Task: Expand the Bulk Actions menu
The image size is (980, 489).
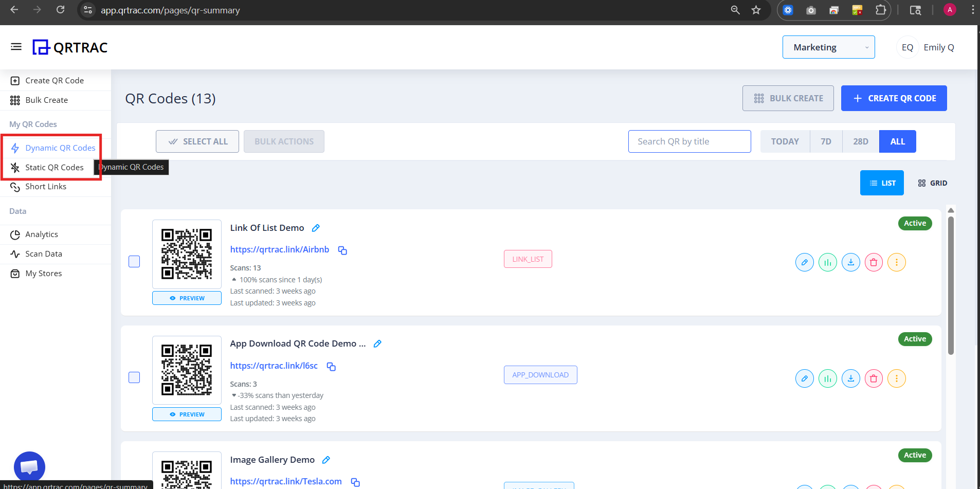Action: pyautogui.click(x=283, y=141)
